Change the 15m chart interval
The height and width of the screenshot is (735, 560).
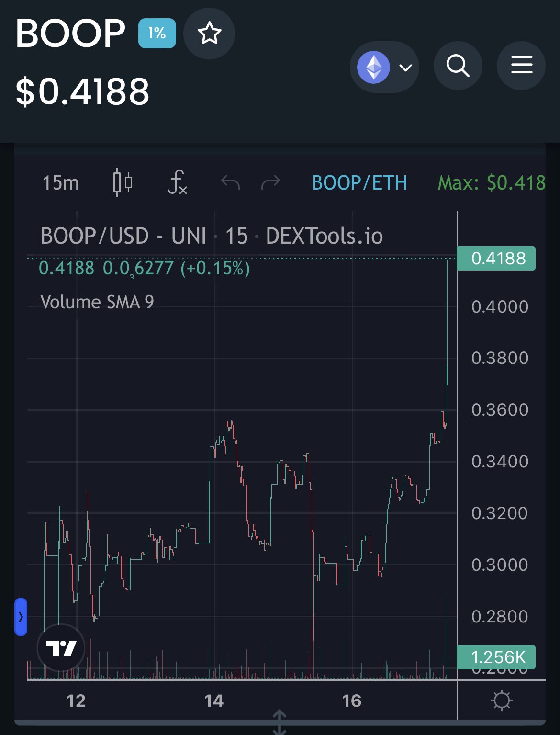click(x=61, y=183)
